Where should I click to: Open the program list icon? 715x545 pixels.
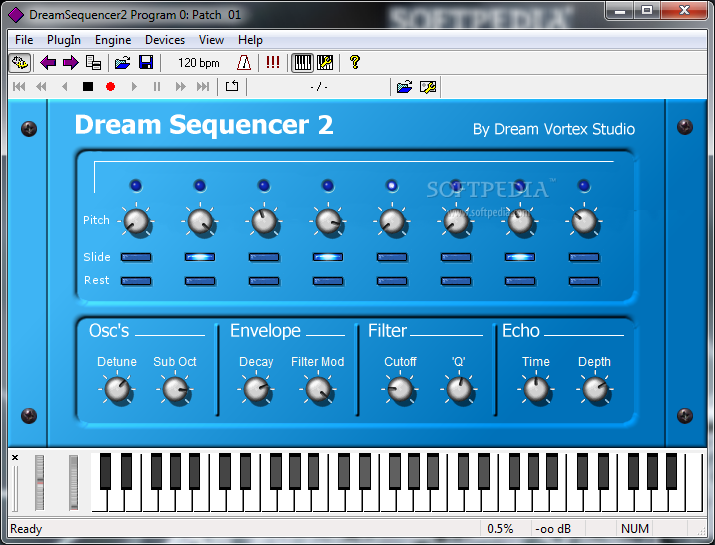[x=93, y=62]
